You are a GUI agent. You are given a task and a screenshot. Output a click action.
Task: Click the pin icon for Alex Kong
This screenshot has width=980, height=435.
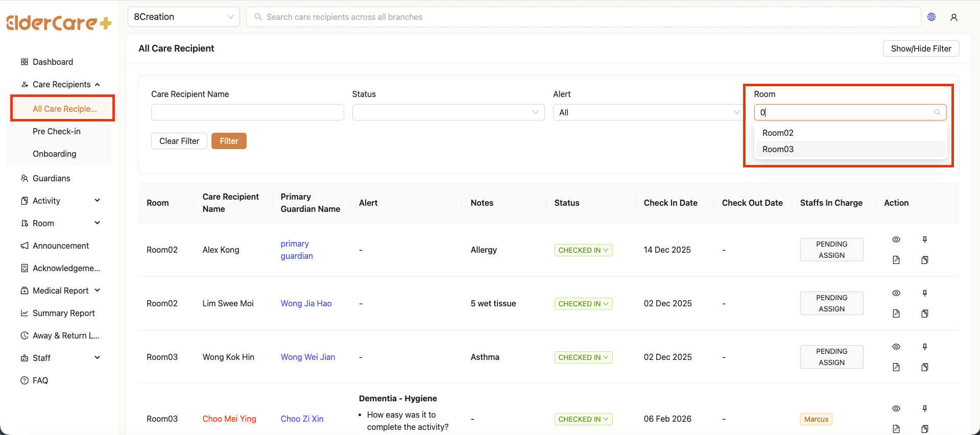coord(924,239)
